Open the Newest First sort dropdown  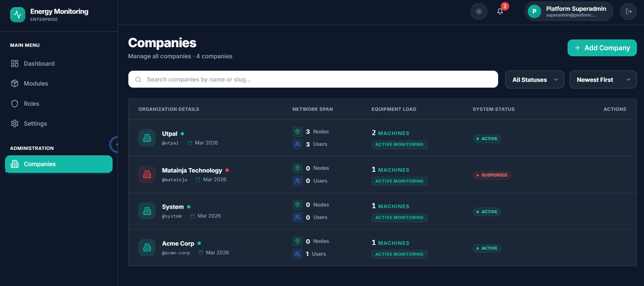[603, 80]
